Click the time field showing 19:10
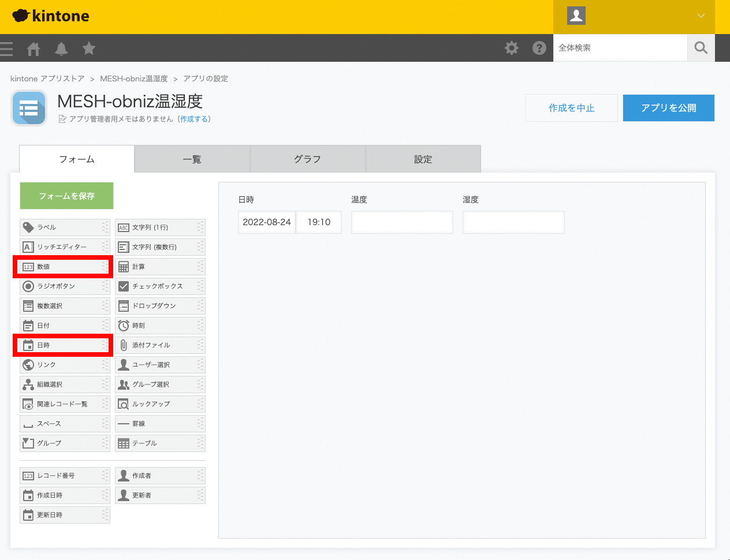This screenshot has height=560, width=730. pos(319,222)
